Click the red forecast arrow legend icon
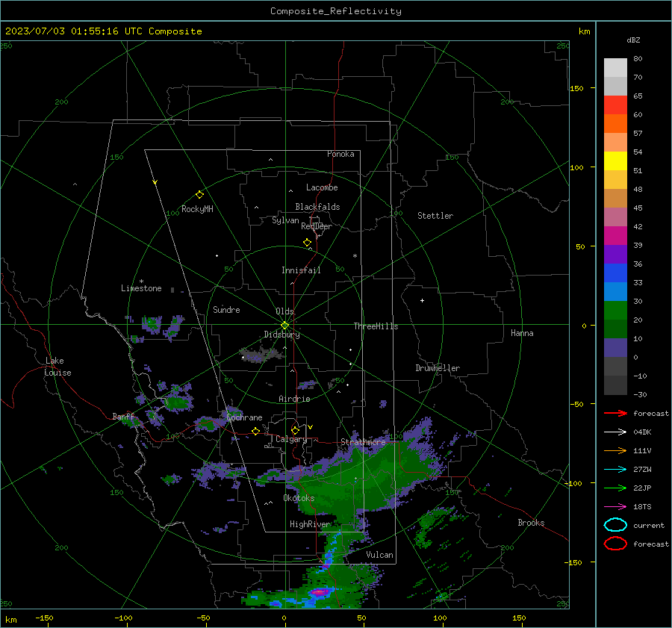 (x=615, y=413)
